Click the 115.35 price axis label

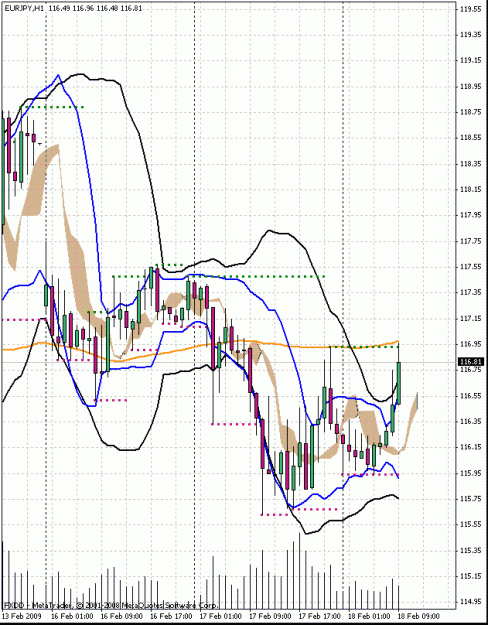[470, 550]
